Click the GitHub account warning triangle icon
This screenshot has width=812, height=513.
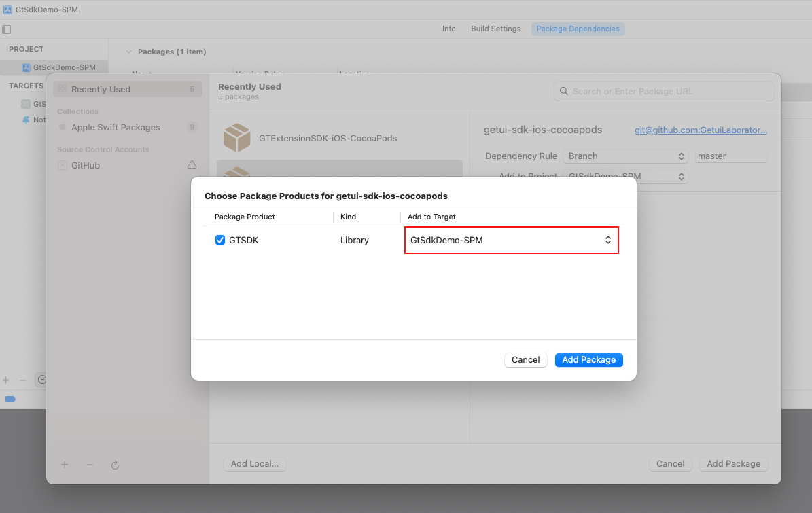pos(192,164)
